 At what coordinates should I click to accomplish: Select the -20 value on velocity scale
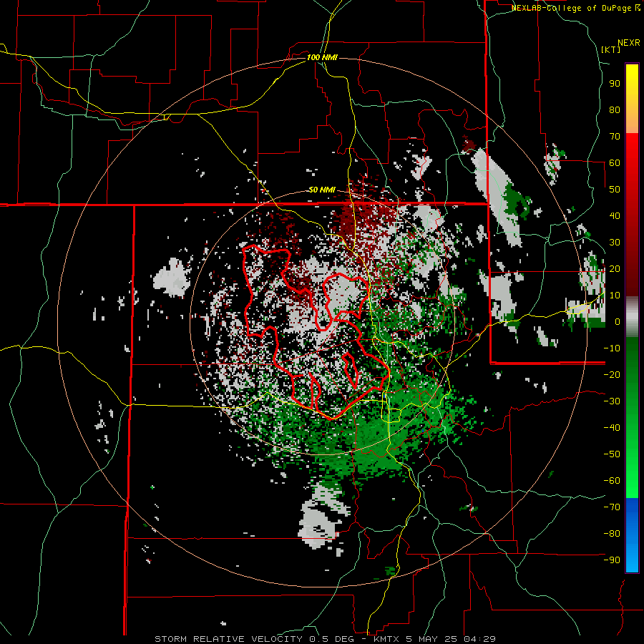tap(612, 374)
